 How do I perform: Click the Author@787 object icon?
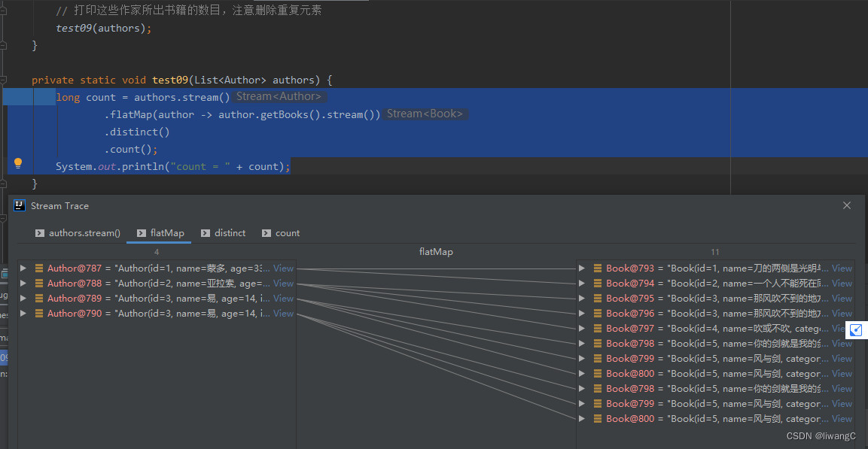39,268
